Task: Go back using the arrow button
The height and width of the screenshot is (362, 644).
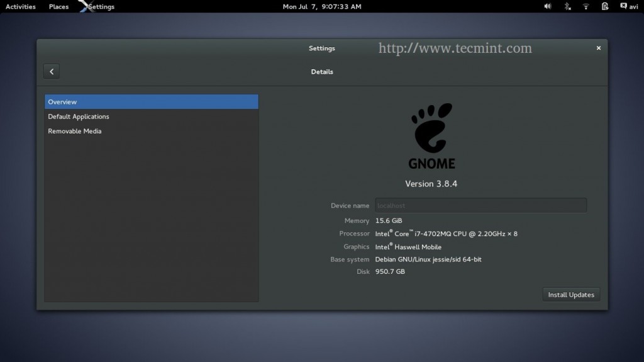Action: pos(52,72)
